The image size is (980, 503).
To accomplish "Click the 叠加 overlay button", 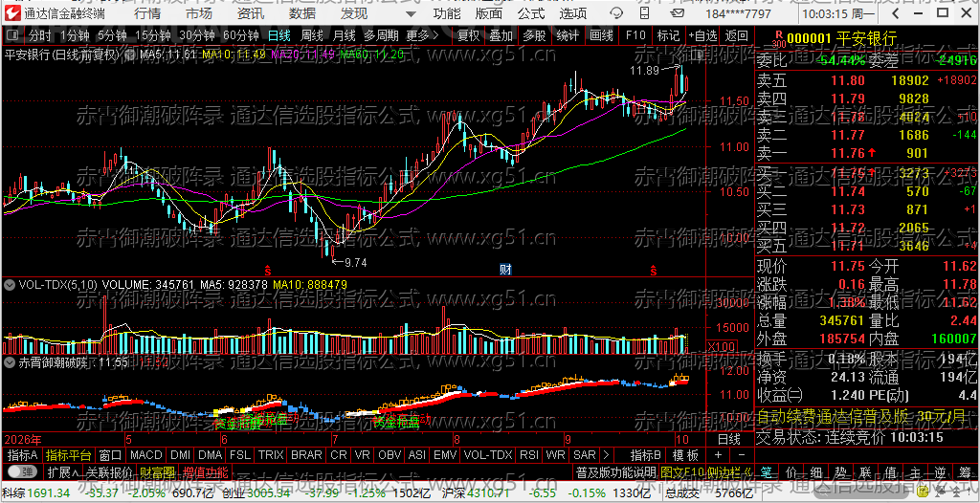I will (x=501, y=35).
